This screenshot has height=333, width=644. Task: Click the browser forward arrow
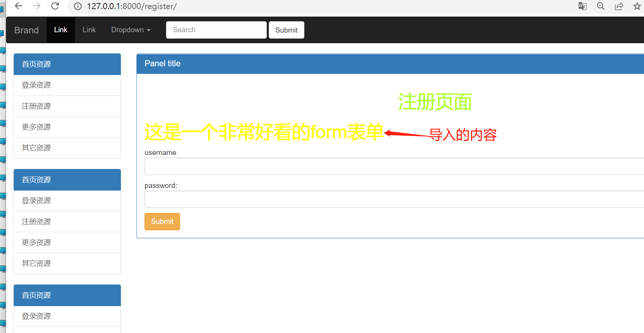pyautogui.click(x=37, y=6)
